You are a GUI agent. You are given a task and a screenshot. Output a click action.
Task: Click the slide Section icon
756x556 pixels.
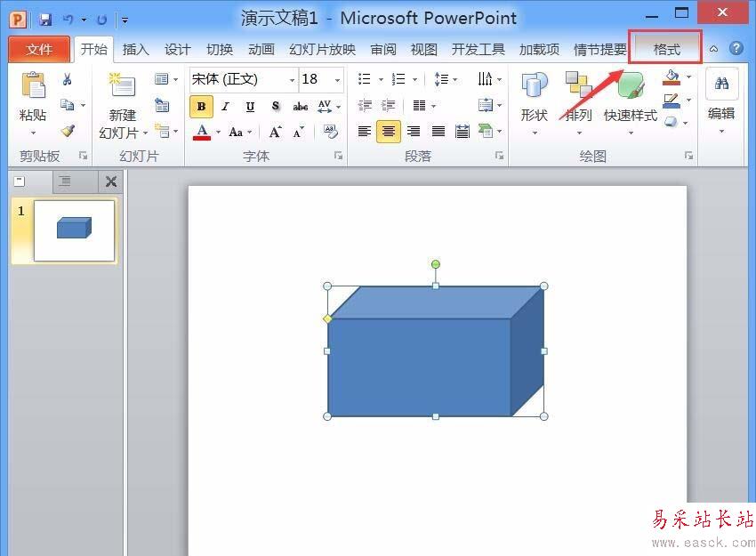click(x=162, y=131)
